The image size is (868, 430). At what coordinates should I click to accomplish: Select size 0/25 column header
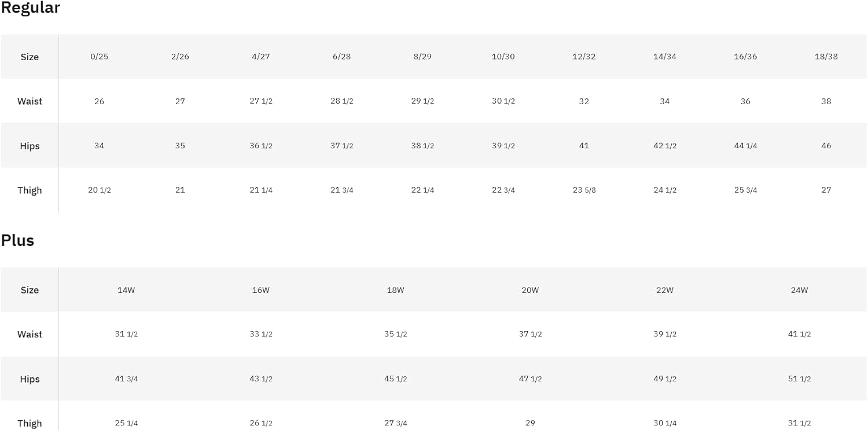[x=99, y=57]
